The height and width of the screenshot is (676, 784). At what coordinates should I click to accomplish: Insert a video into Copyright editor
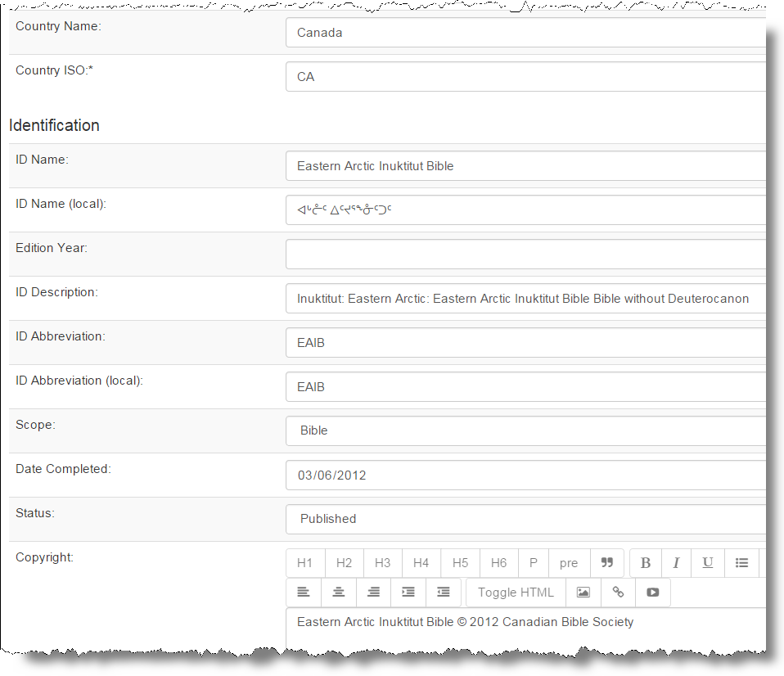coord(652,593)
